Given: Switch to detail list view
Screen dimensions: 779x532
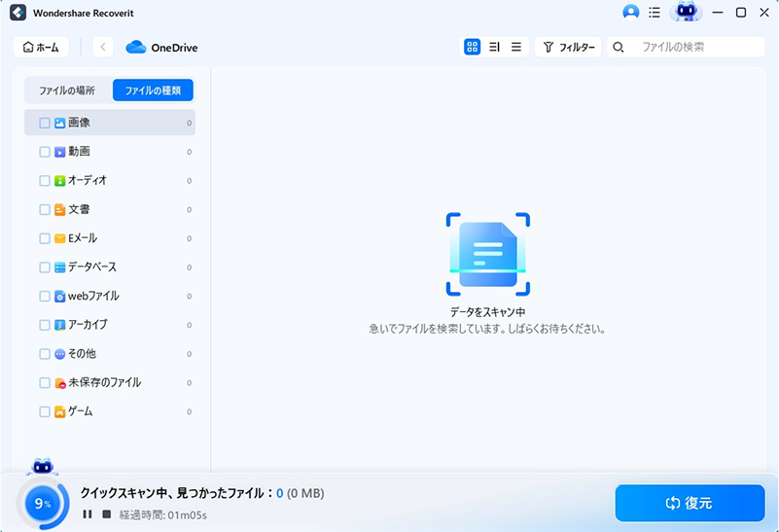Looking at the screenshot, I should pos(494,47).
